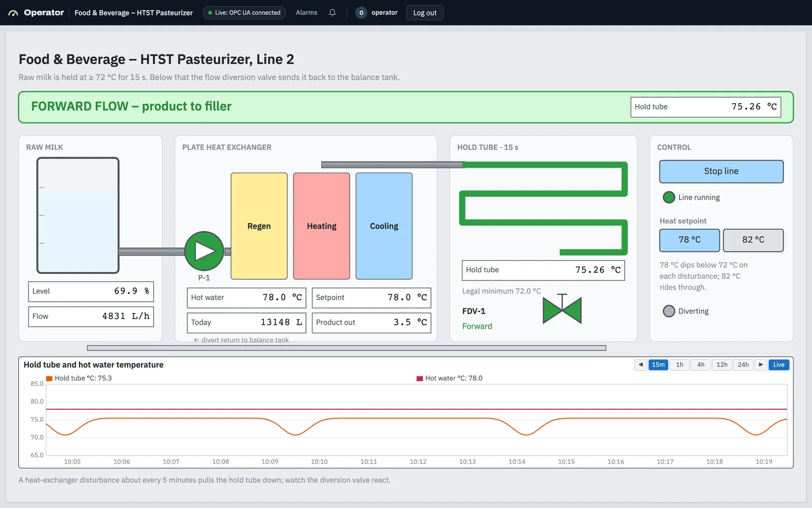Click the operator user avatar
This screenshot has height=508, width=812.
tap(361, 13)
